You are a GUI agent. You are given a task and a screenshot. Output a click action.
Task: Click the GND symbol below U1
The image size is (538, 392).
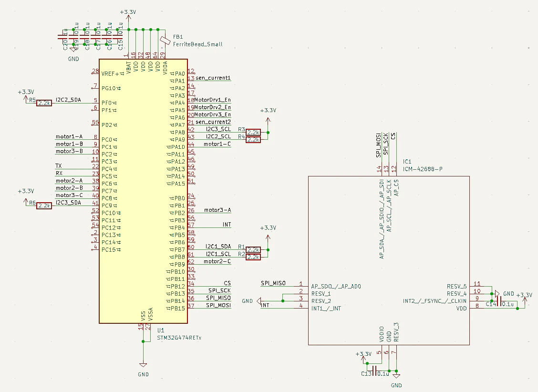tap(143, 365)
